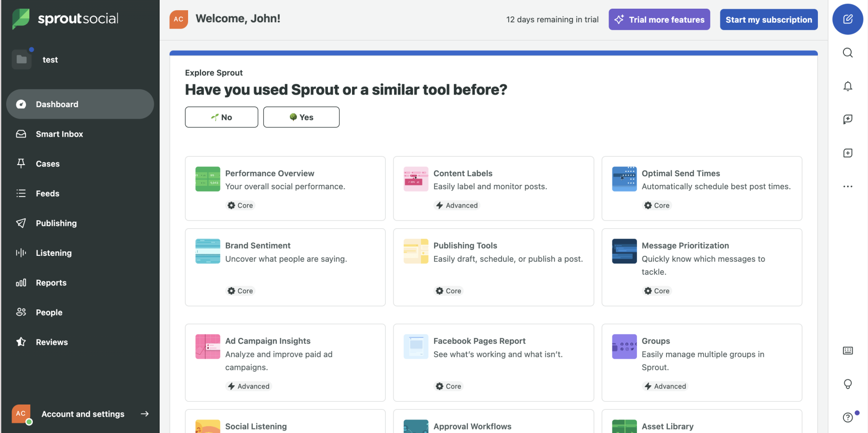Open Brand Sentiment card
Image resolution: width=868 pixels, height=433 pixels.
coord(285,267)
